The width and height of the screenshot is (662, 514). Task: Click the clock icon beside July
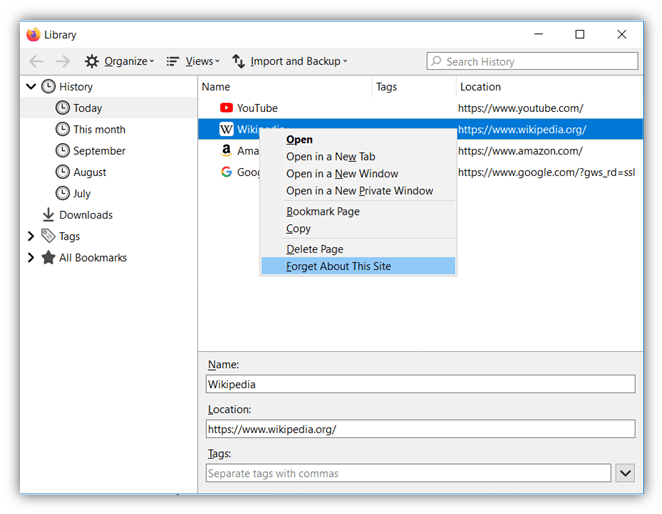pyautogui.click(x=62, y=193)
